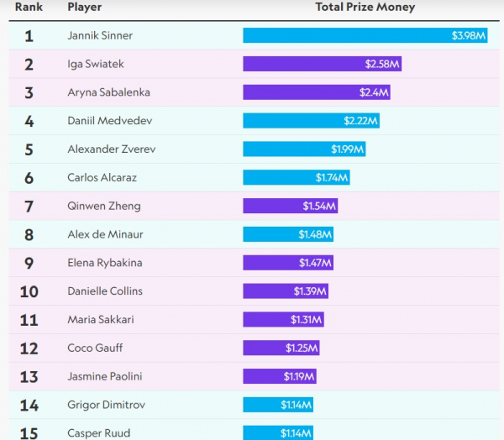Click the Player column header
The image size is (504, 440).
[x=84, y=8]
